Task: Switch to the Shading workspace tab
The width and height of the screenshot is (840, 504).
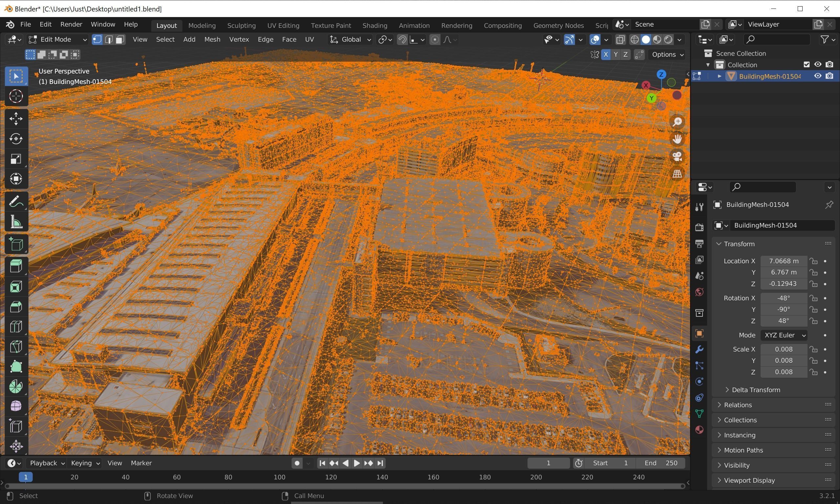Action: coord(374,25)
